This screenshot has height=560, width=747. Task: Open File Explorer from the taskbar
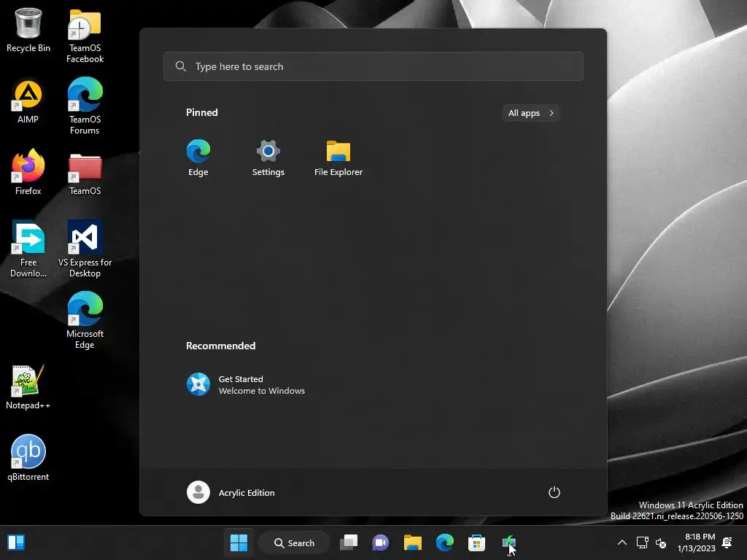413,542
